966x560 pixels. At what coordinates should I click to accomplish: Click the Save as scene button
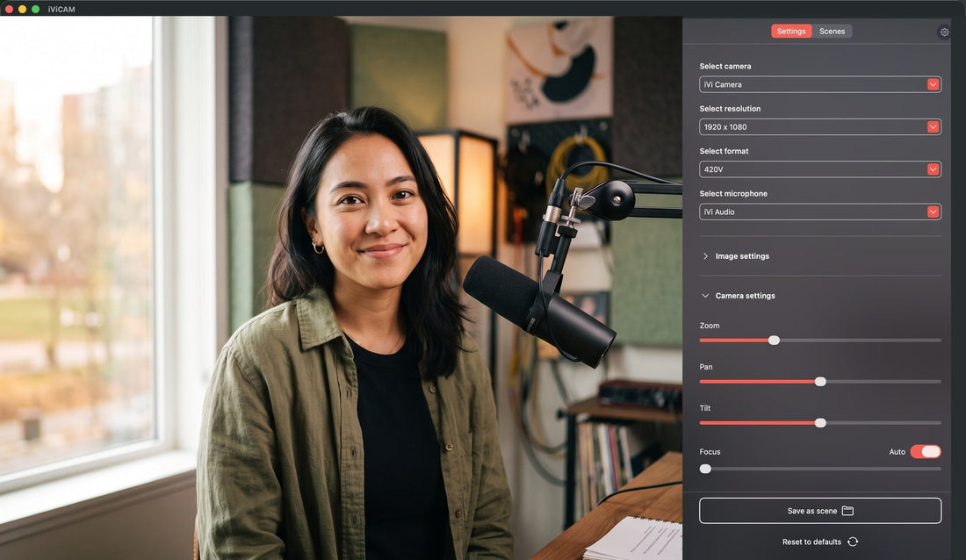819,511
